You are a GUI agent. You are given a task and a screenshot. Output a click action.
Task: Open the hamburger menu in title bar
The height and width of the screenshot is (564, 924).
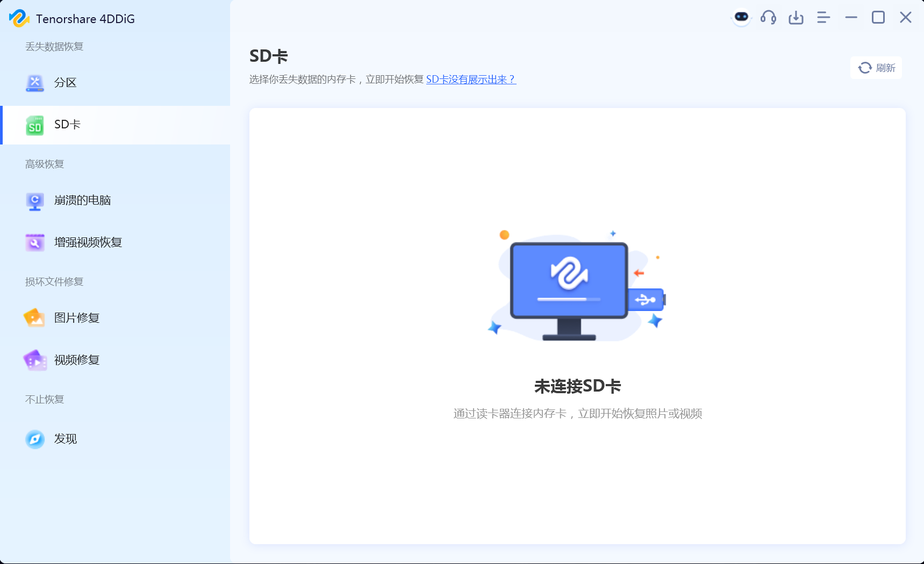click(x=823, y=18)
